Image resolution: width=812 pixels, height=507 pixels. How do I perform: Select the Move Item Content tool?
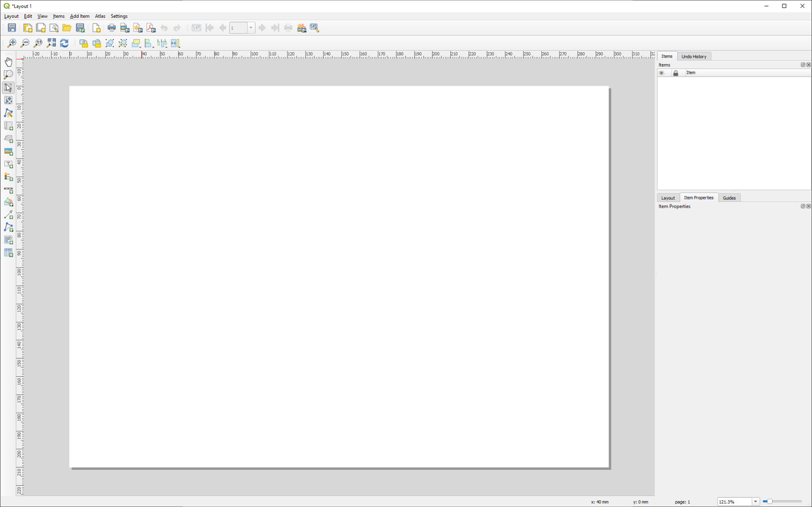click(8, 100)
